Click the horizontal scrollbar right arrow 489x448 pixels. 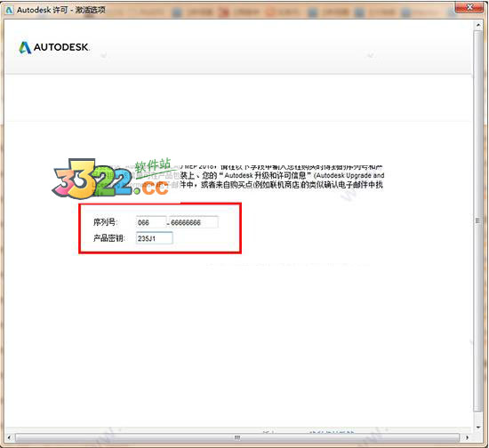[467, 437]
